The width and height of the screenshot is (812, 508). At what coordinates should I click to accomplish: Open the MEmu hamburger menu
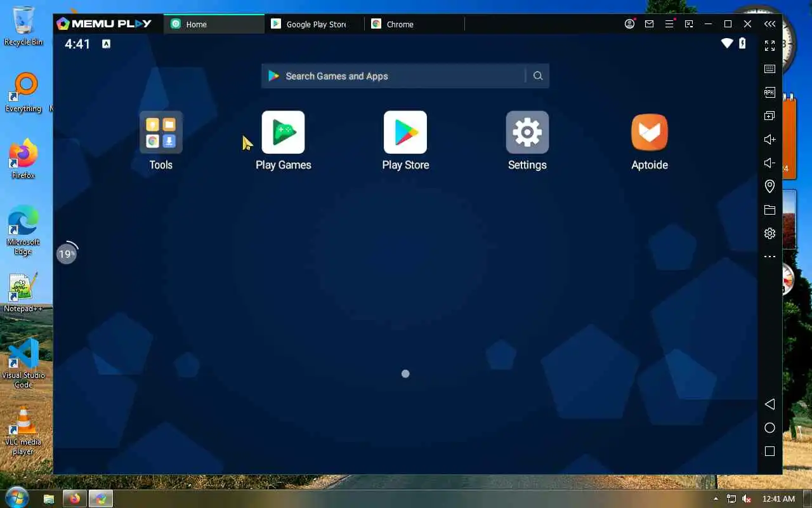669,23
